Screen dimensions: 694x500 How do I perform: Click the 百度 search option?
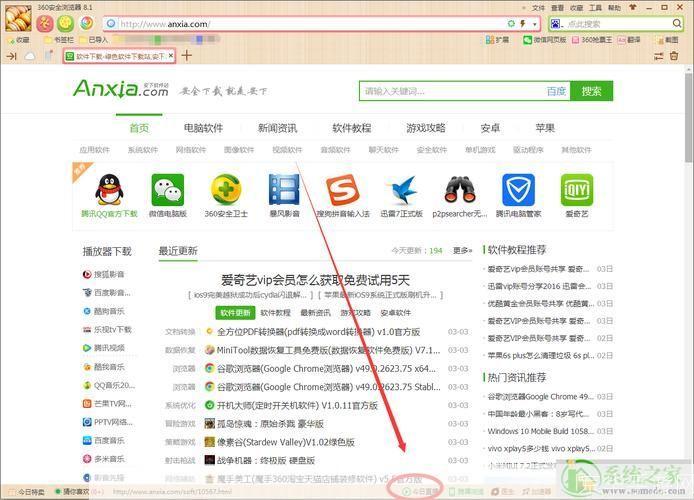tap(556, 91)
